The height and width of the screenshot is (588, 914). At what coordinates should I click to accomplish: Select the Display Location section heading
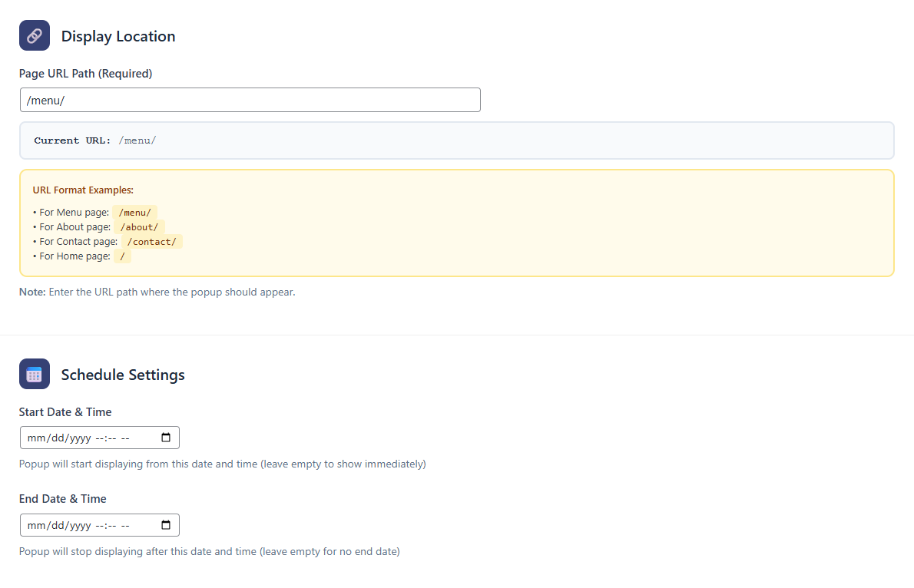tap(118, 35)
